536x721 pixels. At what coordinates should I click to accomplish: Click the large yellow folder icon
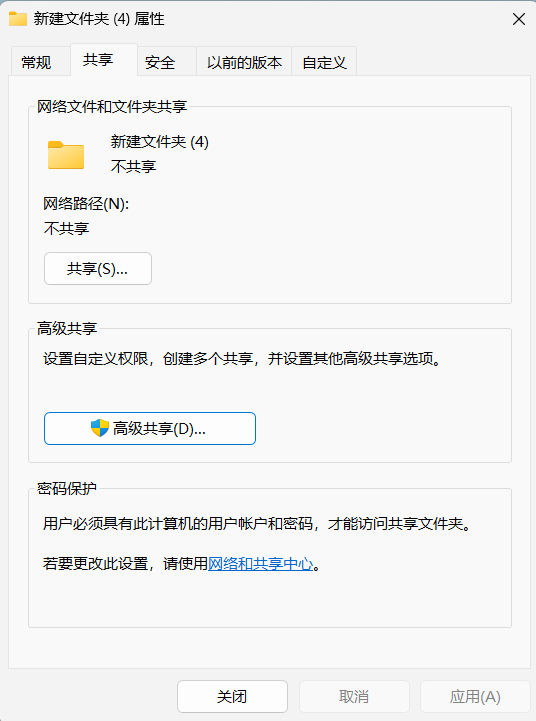(66, 155)
